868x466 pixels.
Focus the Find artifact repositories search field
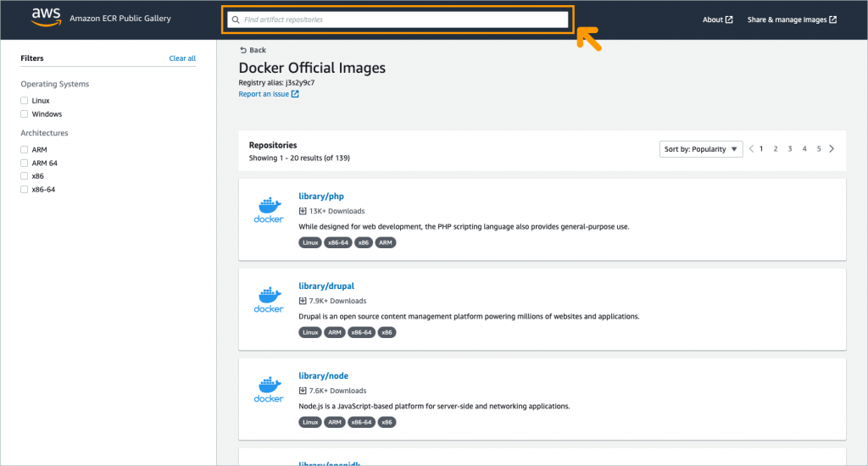(398, 20)
